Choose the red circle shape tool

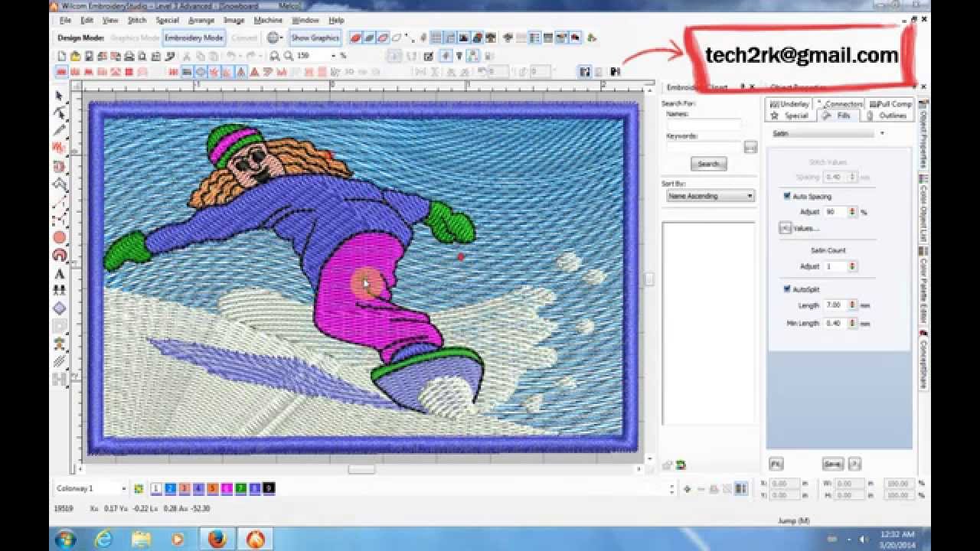click(59, 238)
